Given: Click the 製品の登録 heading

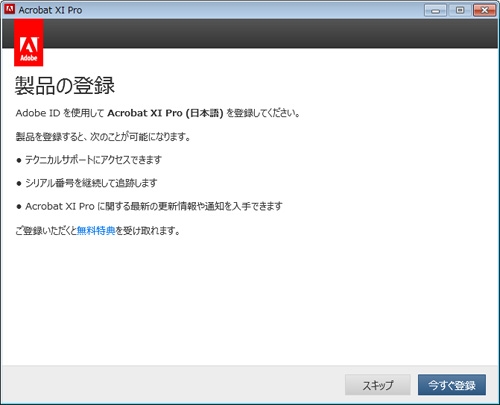Looking at the screenshot, I should pos(65,86).
